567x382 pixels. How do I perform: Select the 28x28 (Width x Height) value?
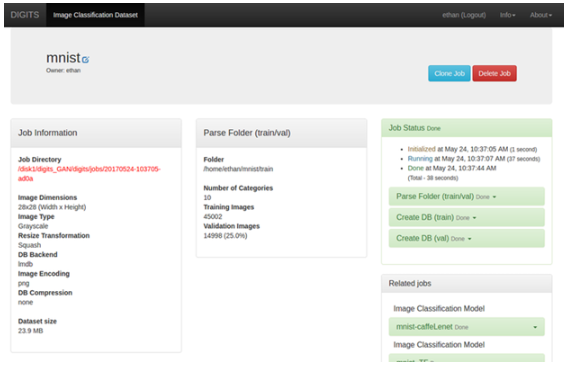52,207
